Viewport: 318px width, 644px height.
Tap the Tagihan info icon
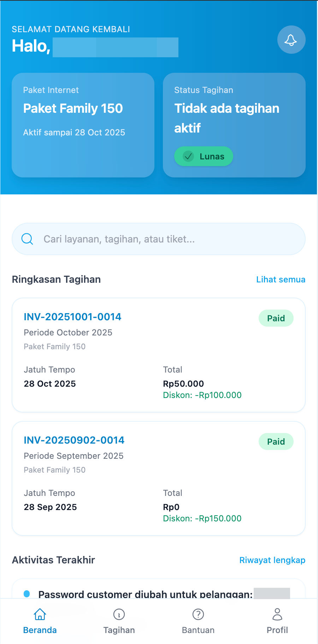pyautogui.click(x=119, y=614)
